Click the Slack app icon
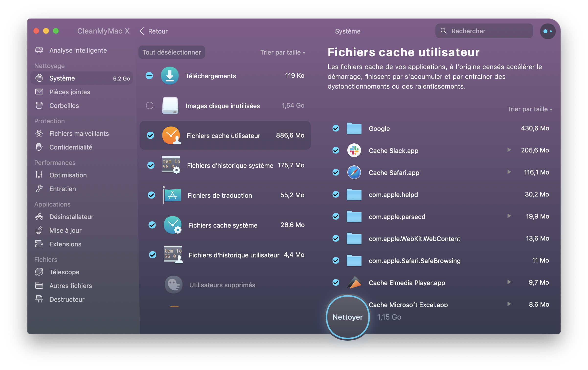This screenshot has height=370, width=588. click(x=354, y=150)
